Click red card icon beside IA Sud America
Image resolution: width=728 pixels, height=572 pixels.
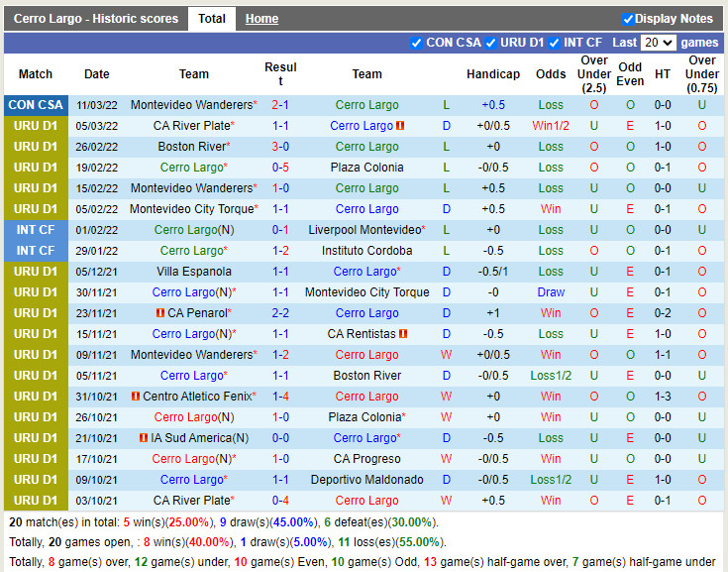point(144,438)
